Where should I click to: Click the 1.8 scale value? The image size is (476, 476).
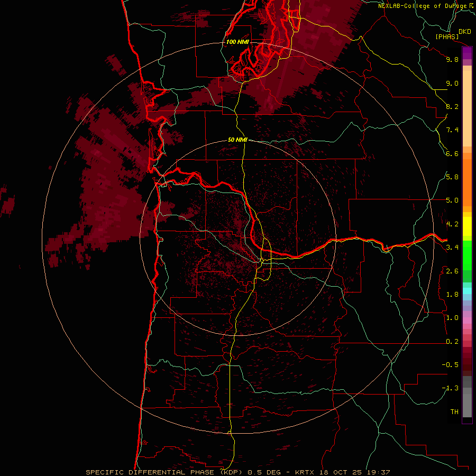pyautogui.click(x=452, y=295)
